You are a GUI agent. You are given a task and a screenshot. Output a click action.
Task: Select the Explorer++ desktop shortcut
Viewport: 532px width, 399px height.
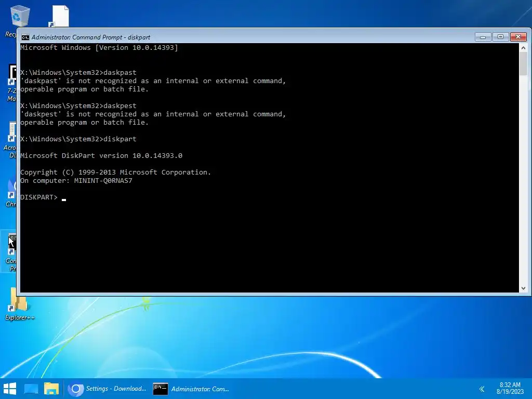pyautogui.click(x=20, y=304)
